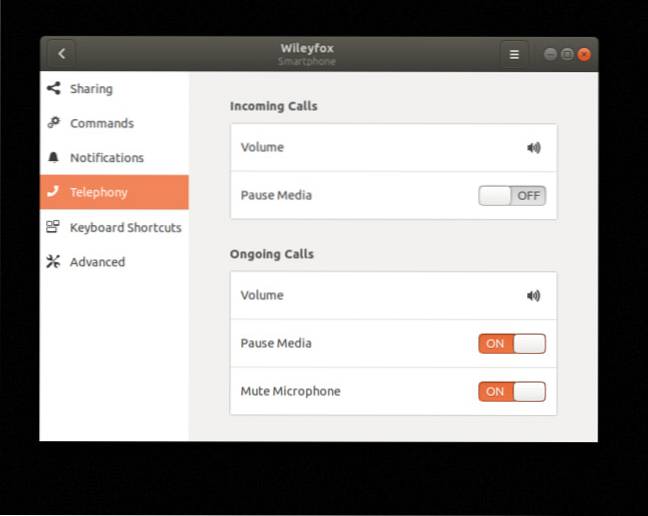Click the Commands gear icon in sidebar

[53, 123]
